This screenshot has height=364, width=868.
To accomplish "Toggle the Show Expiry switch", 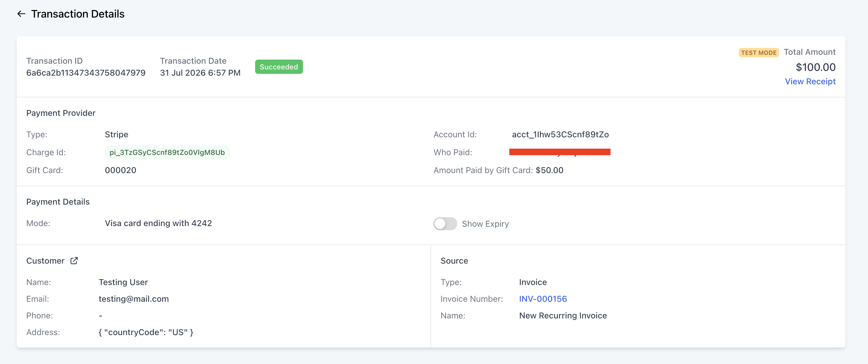I will [x=445, y=223].
